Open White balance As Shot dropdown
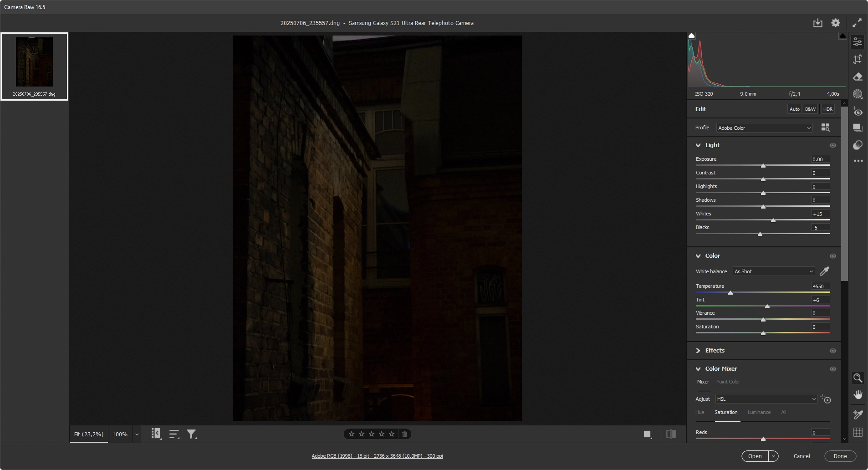868x470 pixels. (773, 271)
